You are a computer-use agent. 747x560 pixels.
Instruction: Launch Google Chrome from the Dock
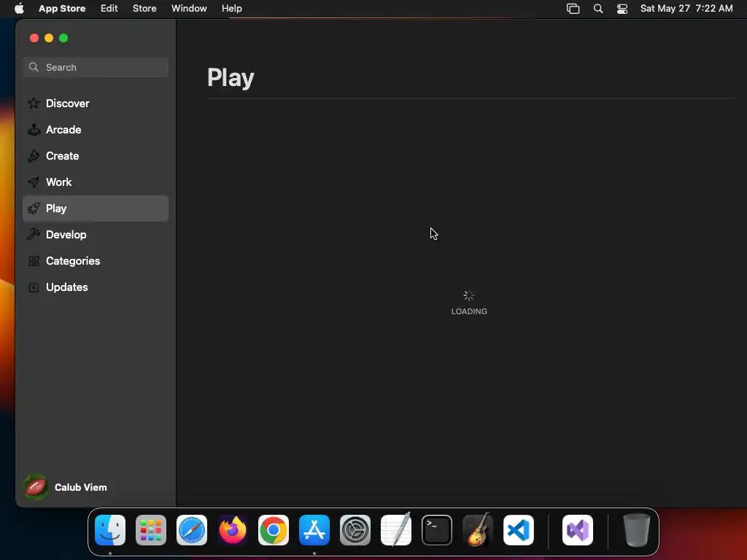[274, 530]
